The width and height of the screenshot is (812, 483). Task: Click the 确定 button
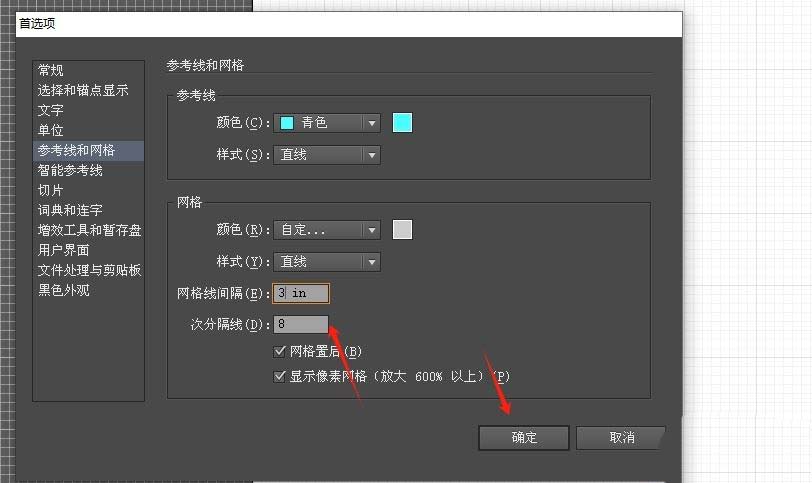(524, 438)
